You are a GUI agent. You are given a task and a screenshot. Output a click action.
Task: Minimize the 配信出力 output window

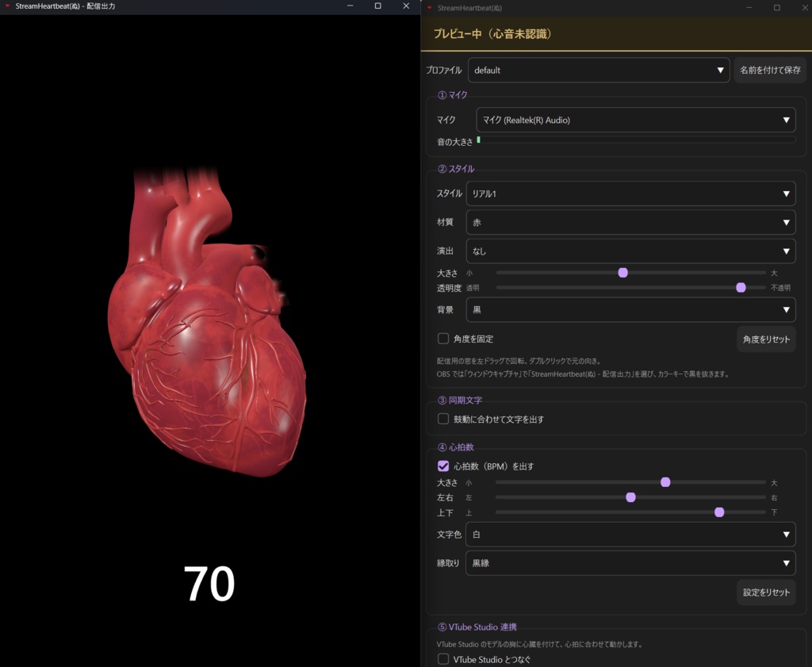point(350,6)
